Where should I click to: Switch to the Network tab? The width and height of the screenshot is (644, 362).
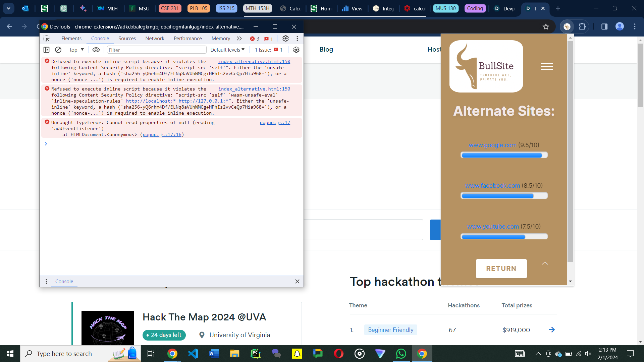point(155,39)
